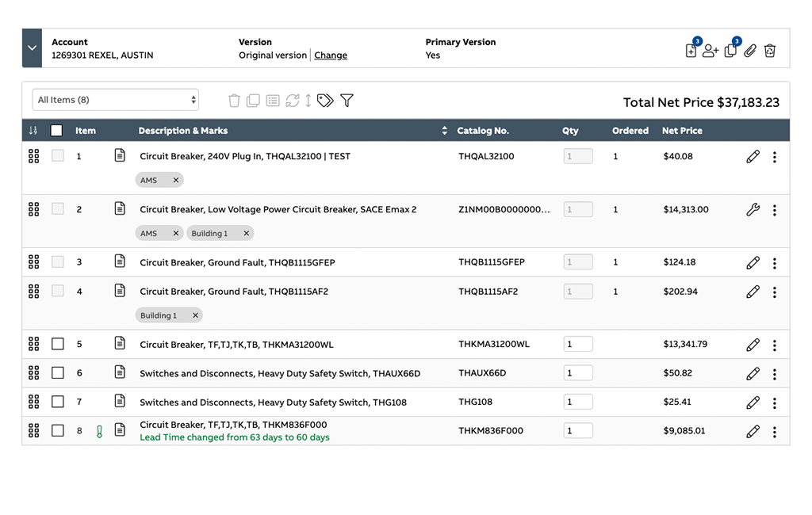
Task: Remove Building 1 tag from item 4
Action: coord(195,315)
